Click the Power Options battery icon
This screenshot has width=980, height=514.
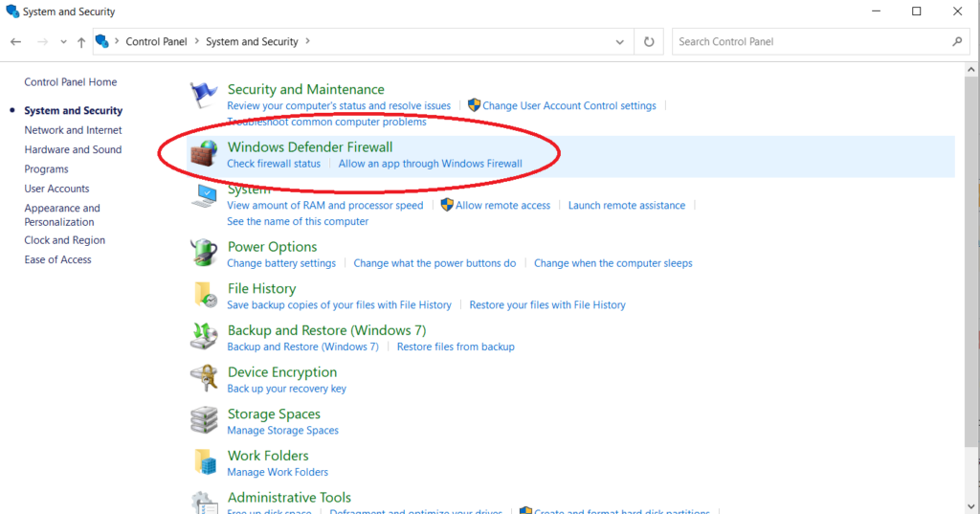point(204,254)
